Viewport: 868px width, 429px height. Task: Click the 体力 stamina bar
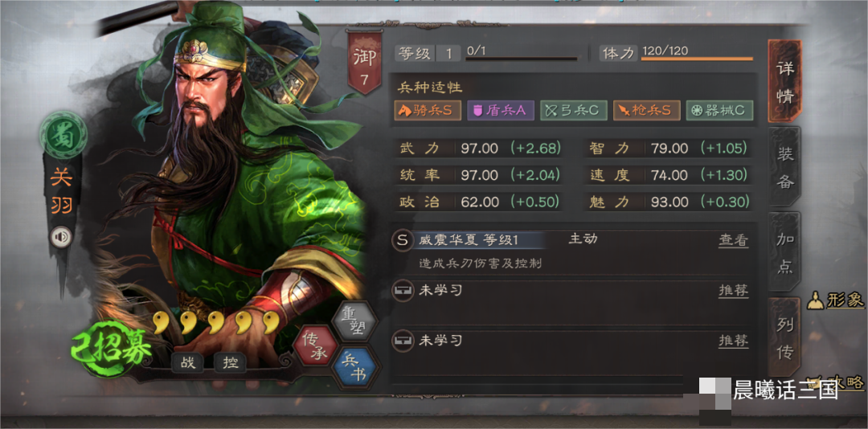(697, 59)
